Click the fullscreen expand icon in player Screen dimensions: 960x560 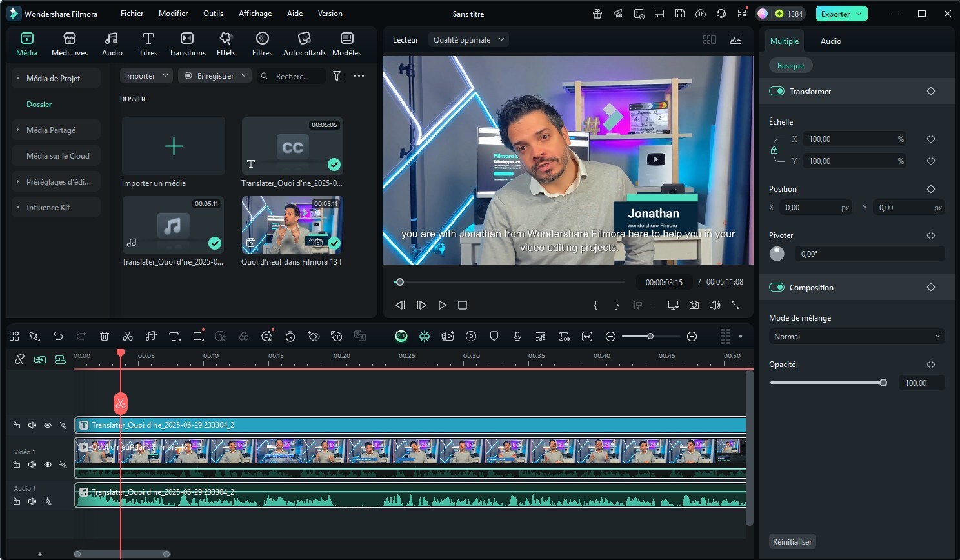point(735,305)
